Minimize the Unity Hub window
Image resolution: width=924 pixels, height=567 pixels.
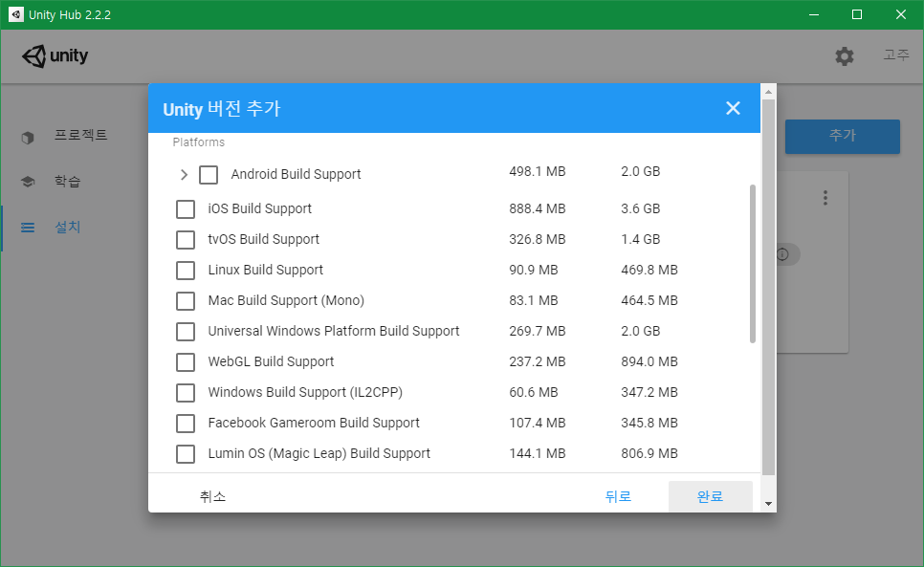click(x=814, y=14)
